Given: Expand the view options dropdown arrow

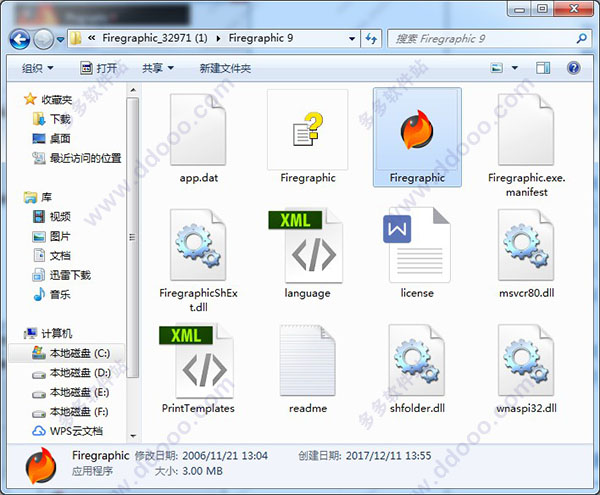Looking at the screenshot, I should click(515, 68).
